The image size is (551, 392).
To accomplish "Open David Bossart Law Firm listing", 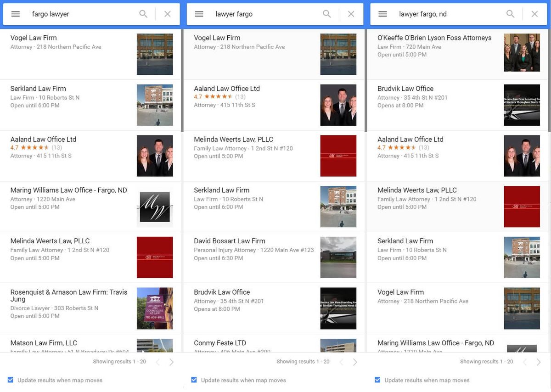I will coord(274,258).
